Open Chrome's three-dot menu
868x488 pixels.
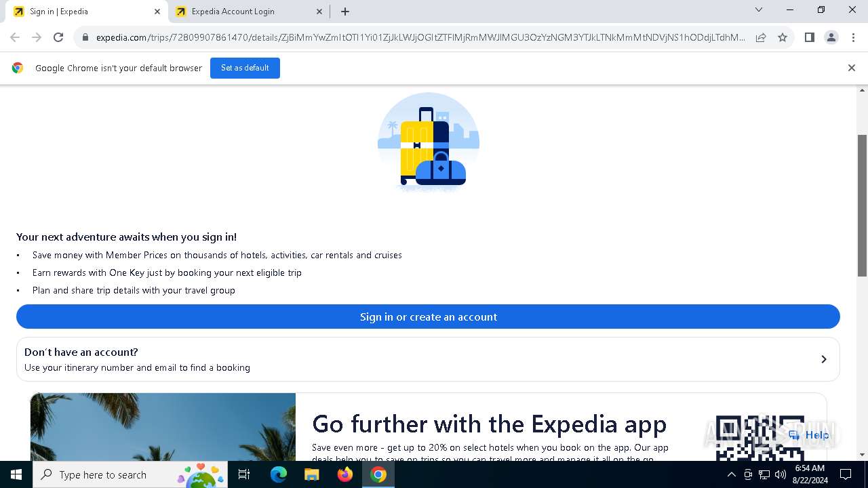[x=853, y=37]
